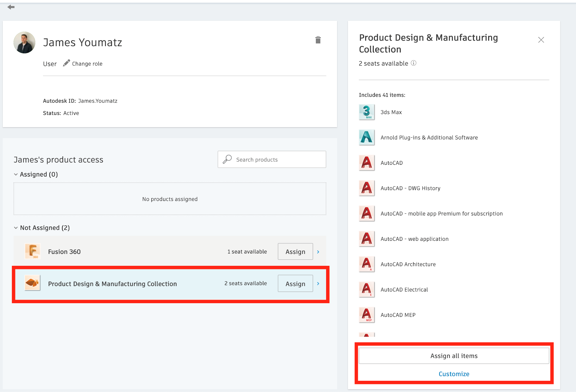Select AutoCAD Electrical in items list
576x392 pixels.
404,290
